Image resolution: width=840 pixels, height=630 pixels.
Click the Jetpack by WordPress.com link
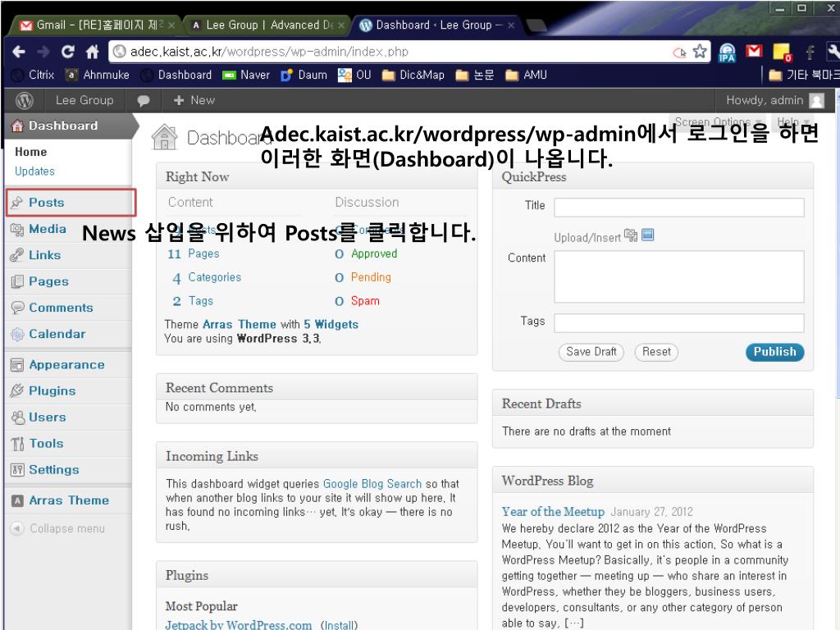tap(239, 624)
